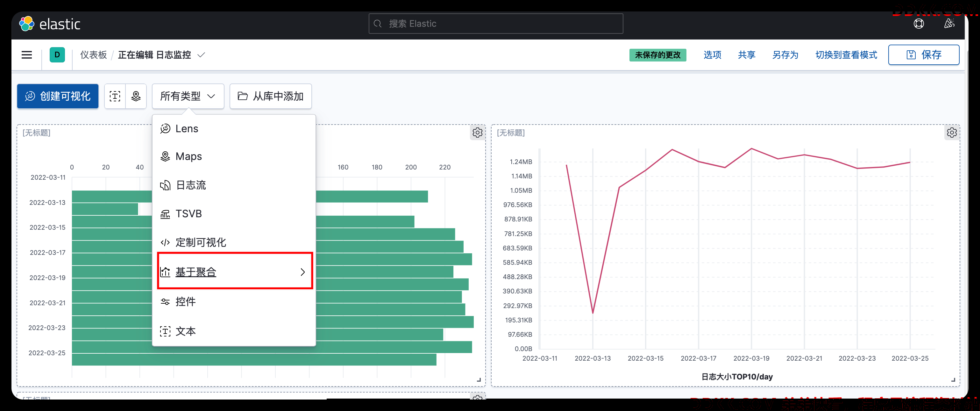
Task: Click the Elastic logo
Action: (x=49, y=24)
